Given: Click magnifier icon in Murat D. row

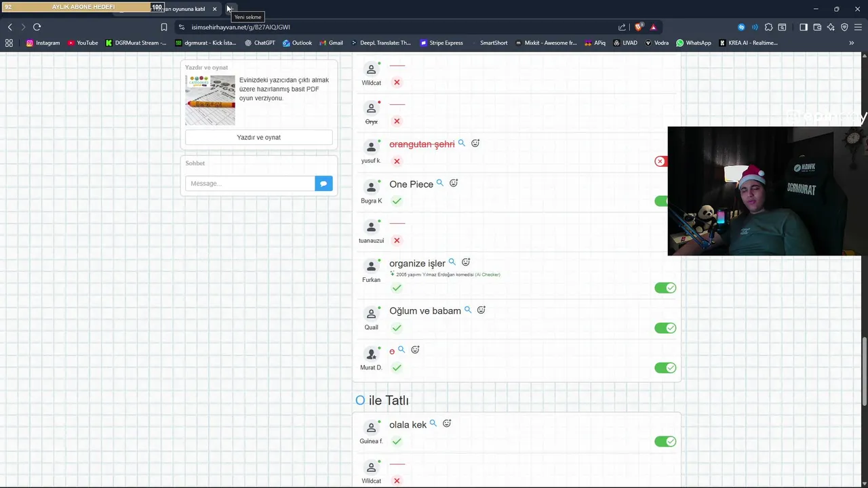Looking at the screenshot, I should click(401, 350).
